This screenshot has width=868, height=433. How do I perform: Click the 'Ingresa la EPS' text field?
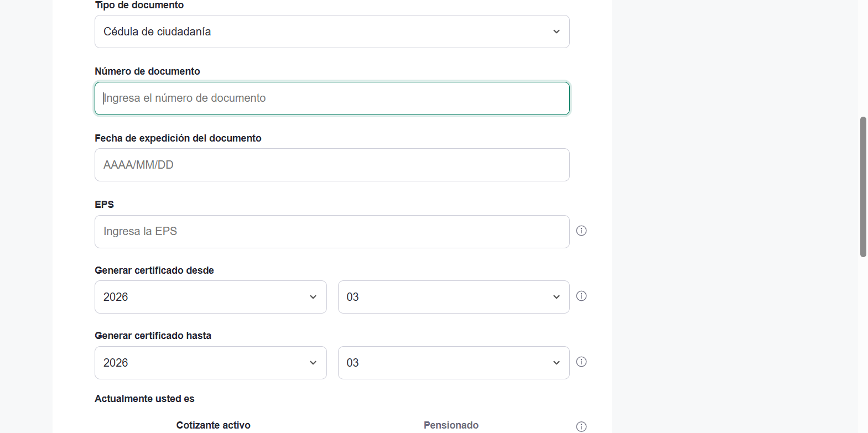tap(332, 232)
